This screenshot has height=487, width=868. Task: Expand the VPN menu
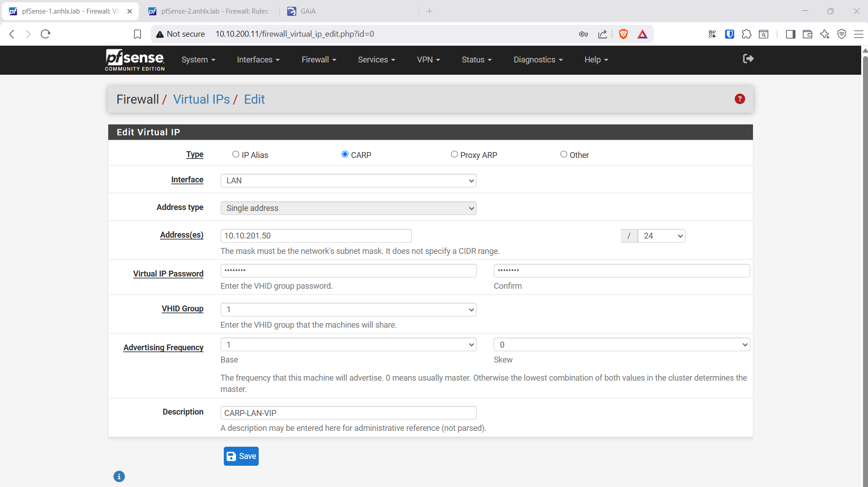click(x=429, y=60)
